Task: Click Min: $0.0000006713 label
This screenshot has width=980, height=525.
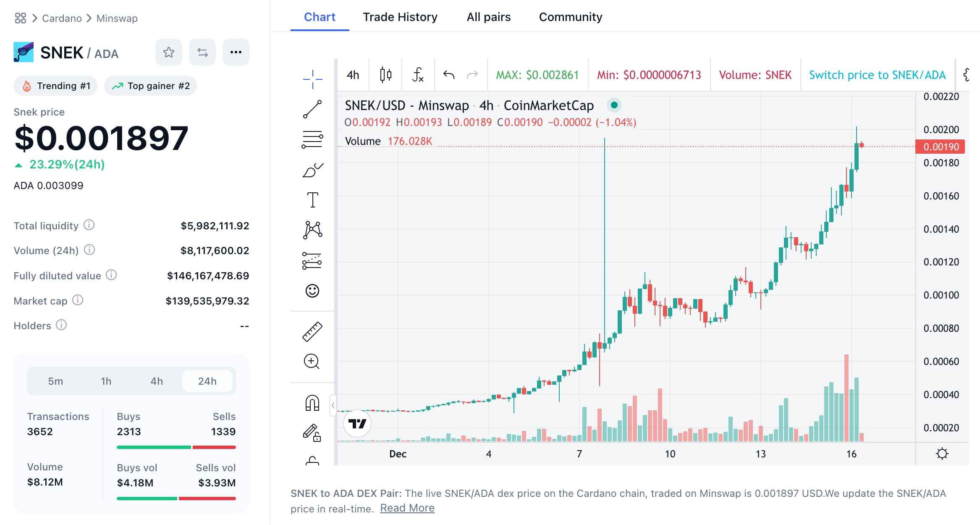Action: coord(649,75)
